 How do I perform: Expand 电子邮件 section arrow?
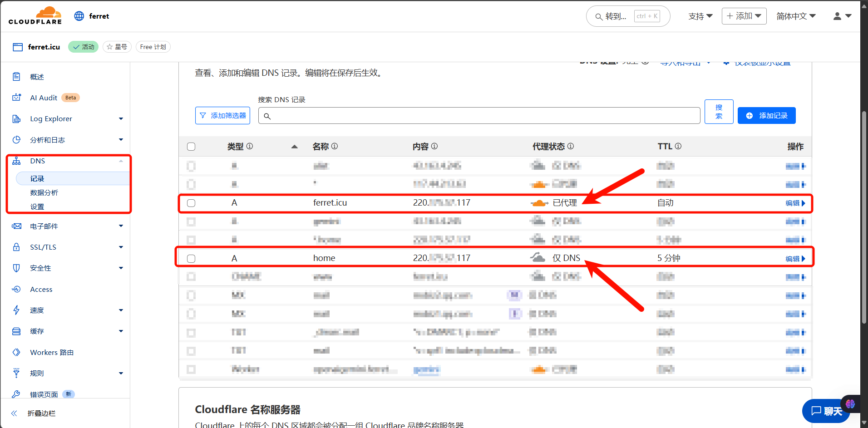tap(121, 226)
